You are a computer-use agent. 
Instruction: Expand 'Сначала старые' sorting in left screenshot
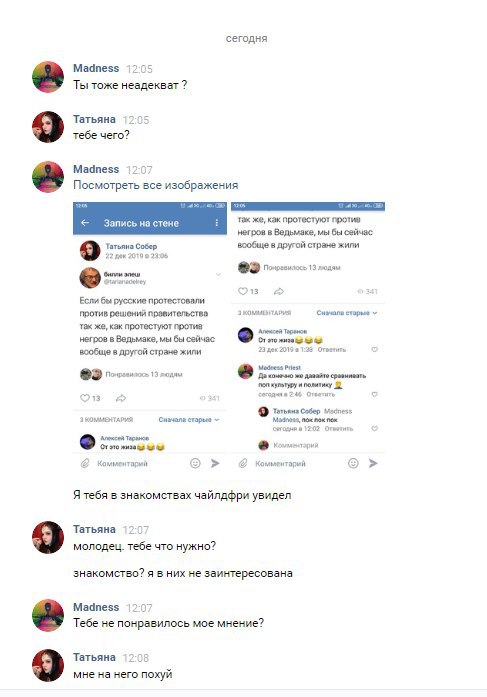(189, 420)
